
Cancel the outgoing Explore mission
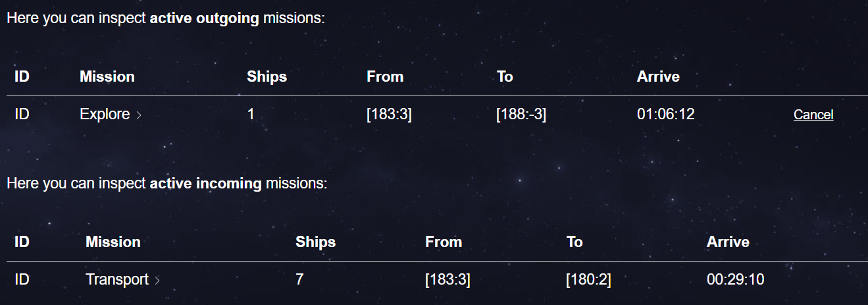[813, 115]
